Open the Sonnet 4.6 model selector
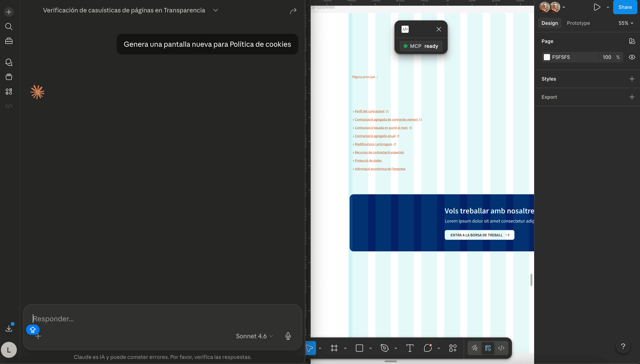Viewport: 640px width, 364px height. pyautogui.click(x=254, y=336)
